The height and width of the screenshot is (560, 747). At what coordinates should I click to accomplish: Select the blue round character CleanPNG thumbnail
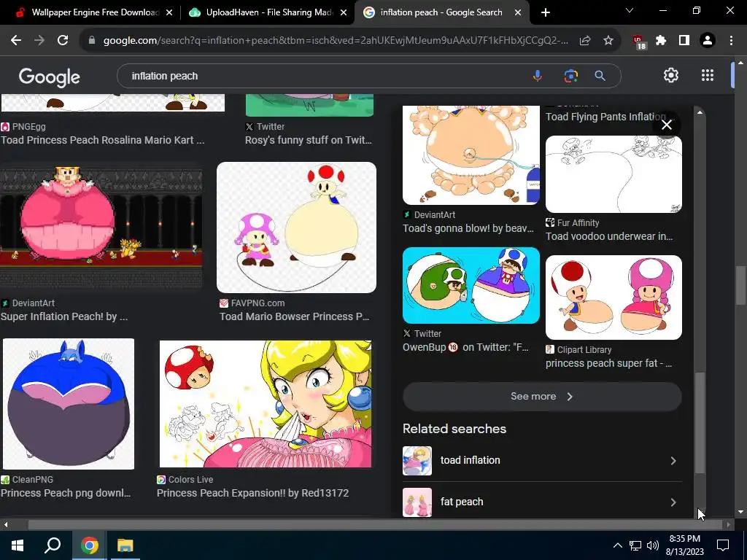point(69,404)
